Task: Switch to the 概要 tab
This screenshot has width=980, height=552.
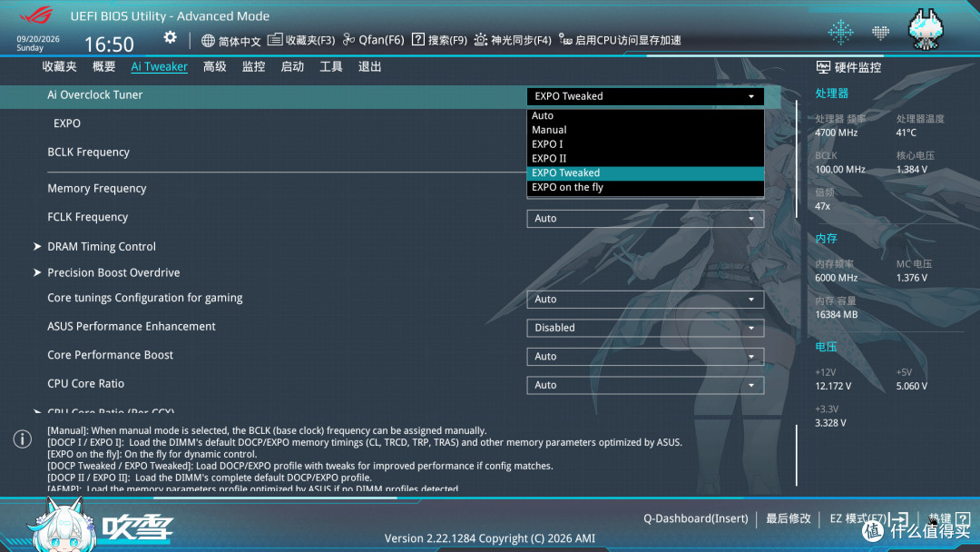Action: (x=103, y=67)
